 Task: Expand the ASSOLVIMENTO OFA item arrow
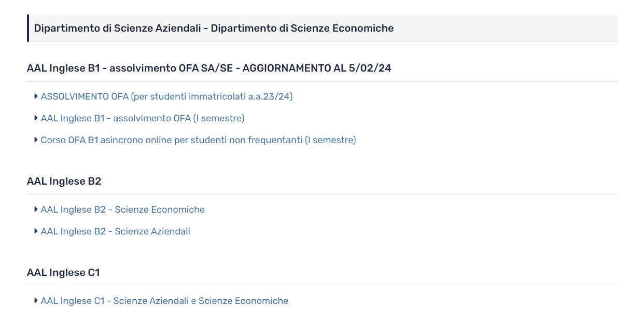click(x=36, y=96)
